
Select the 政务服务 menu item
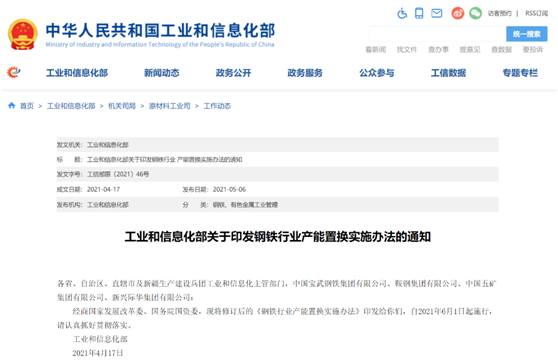305,73
